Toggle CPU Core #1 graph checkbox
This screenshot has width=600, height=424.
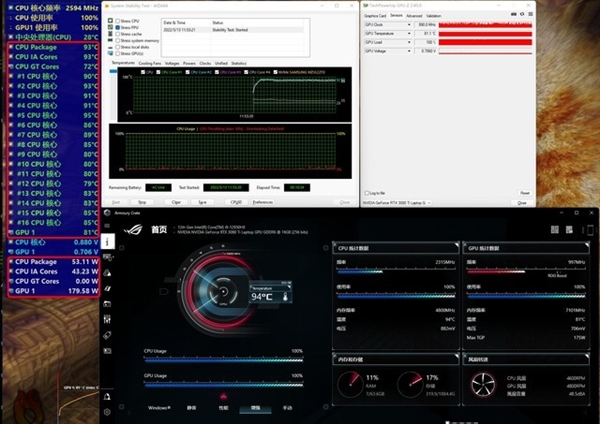tap(158, 72)
